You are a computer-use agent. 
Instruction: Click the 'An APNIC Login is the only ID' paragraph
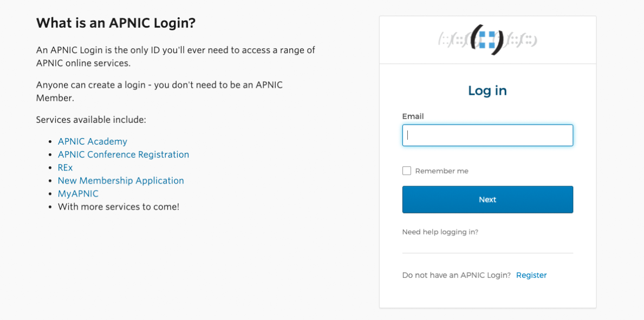175,56
